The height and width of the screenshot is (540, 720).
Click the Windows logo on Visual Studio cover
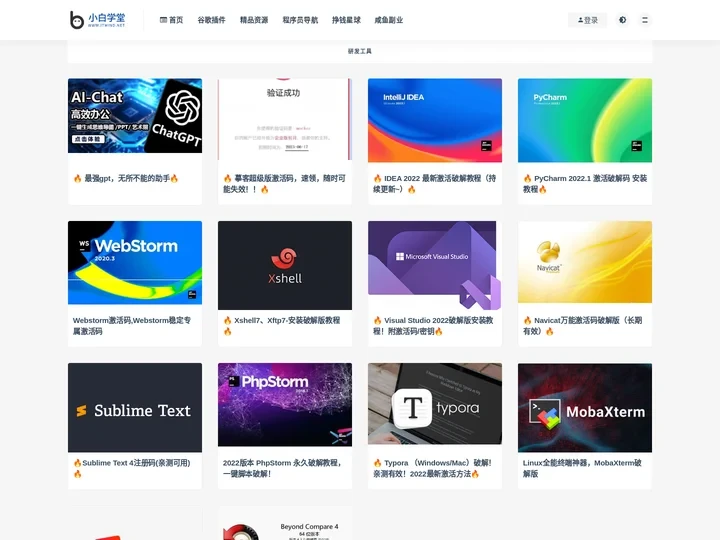pyautogui.click(x=399, y=257)
